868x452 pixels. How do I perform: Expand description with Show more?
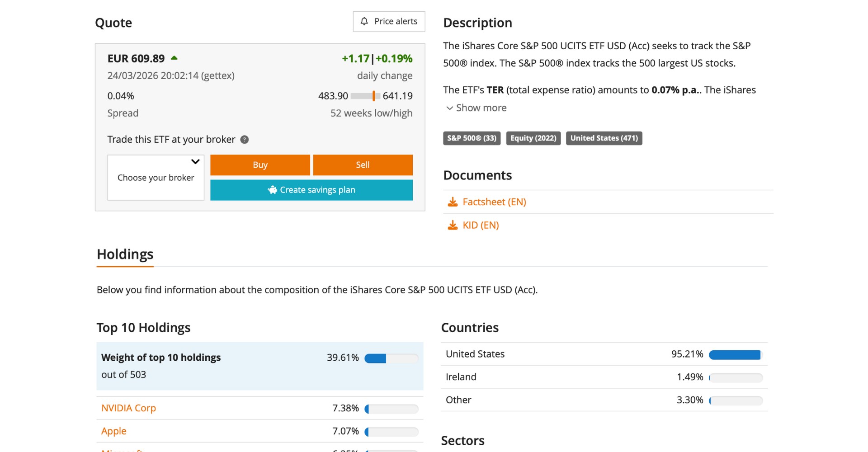point(481,108)
